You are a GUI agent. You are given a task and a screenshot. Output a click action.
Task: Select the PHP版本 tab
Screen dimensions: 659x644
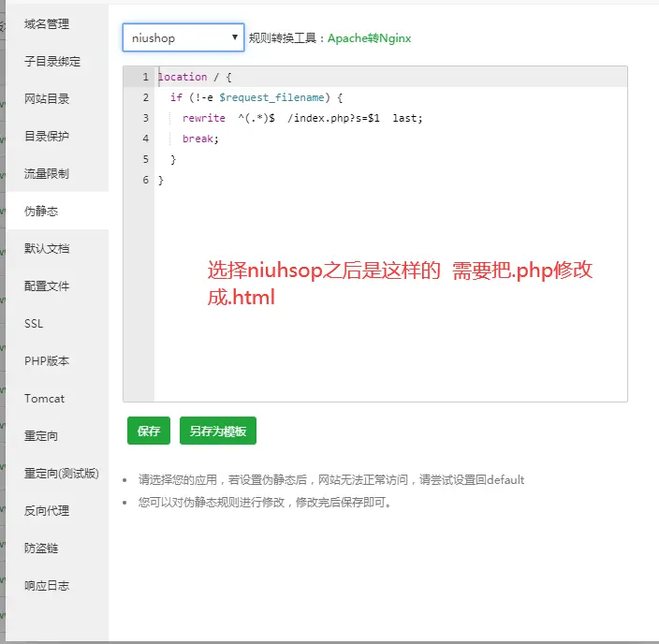(x=47, y=361)
